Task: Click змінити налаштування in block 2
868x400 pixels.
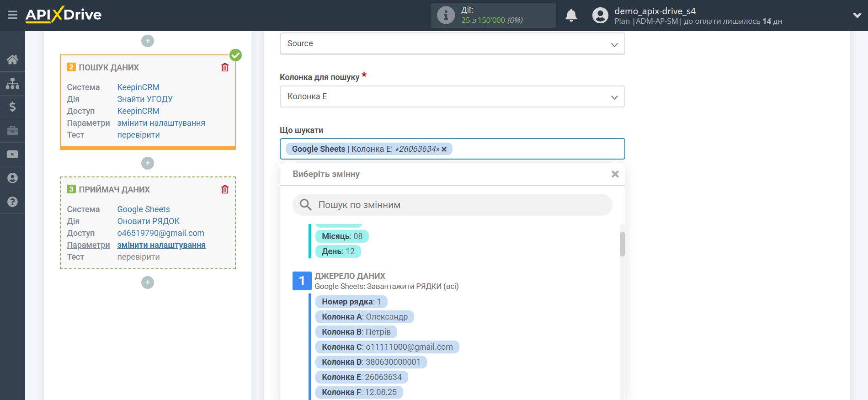Action: click(161, 123)
